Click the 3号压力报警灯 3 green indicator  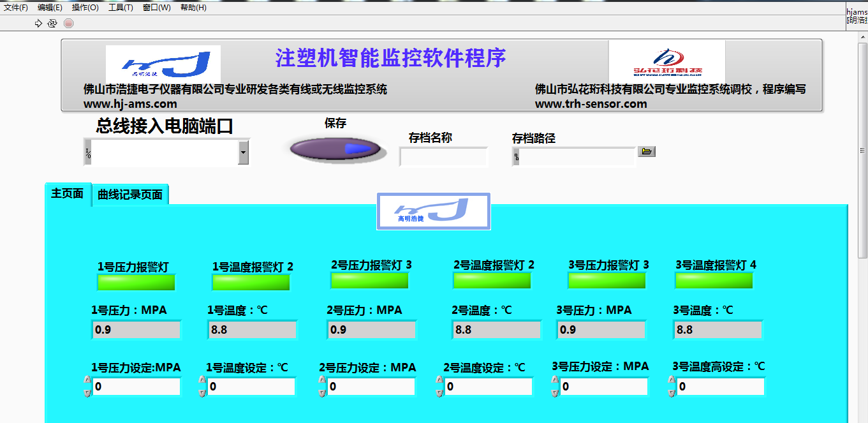[x=607, y=280]
